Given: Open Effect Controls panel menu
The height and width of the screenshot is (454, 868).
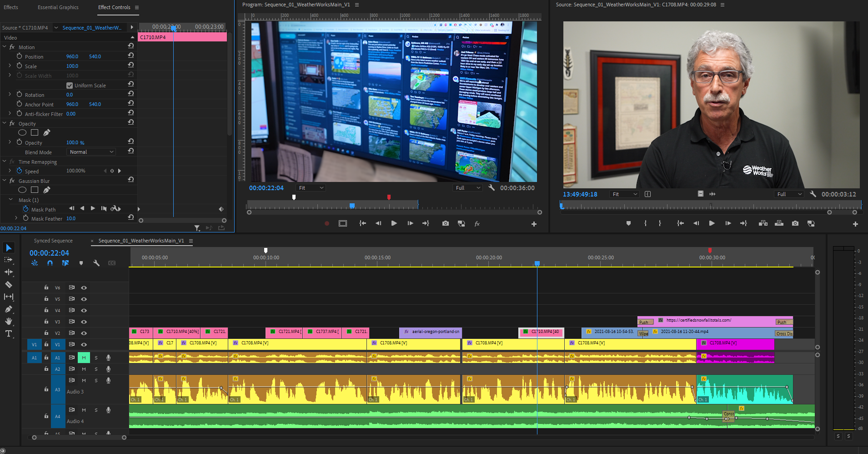Looking at the screenshot, I should [x=137, y=7].
